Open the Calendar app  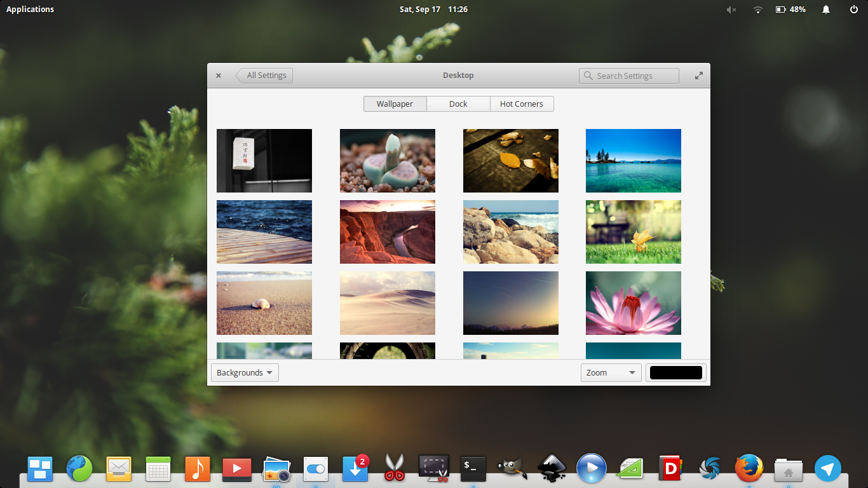click(x=158, y=468)
